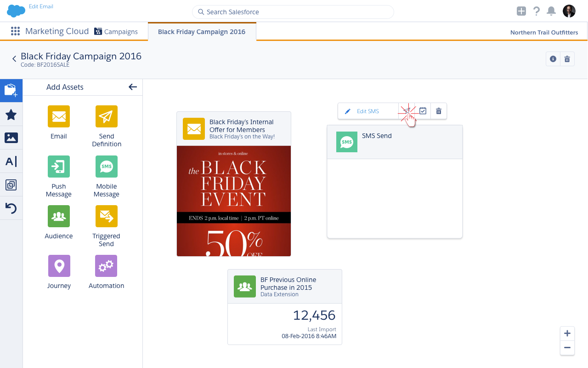Click the Northern Trail Outfitters account label
The width and height of the screenshot is (588, 368).
[x=544, y=32]
